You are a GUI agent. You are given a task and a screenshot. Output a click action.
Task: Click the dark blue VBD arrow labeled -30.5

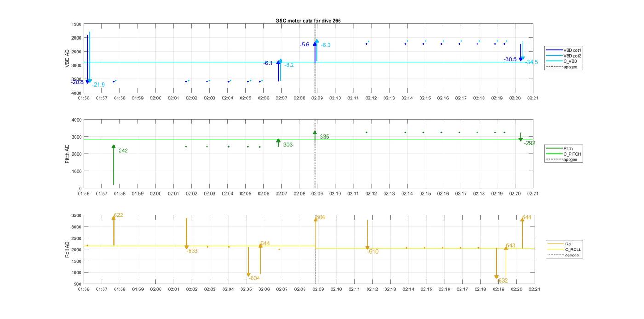[521, 52]
